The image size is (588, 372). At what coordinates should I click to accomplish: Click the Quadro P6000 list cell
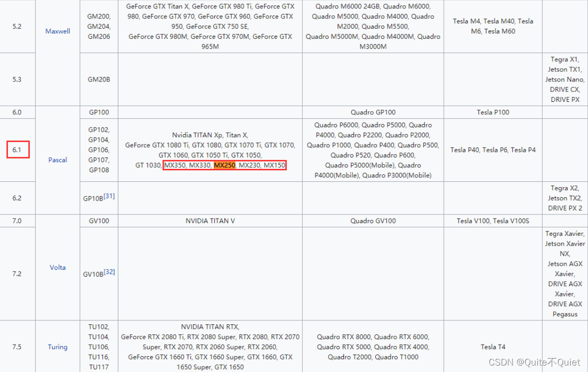click(x=373, y=150)
